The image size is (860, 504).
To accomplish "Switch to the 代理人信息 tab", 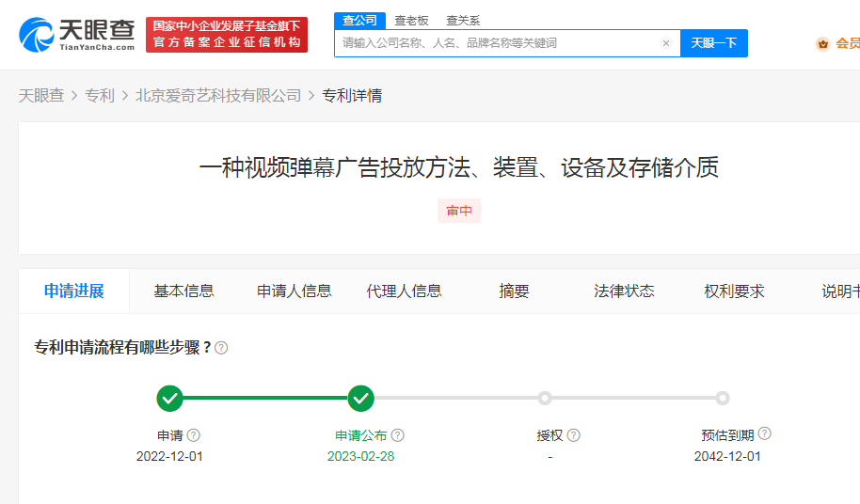I will click(405, 291).
